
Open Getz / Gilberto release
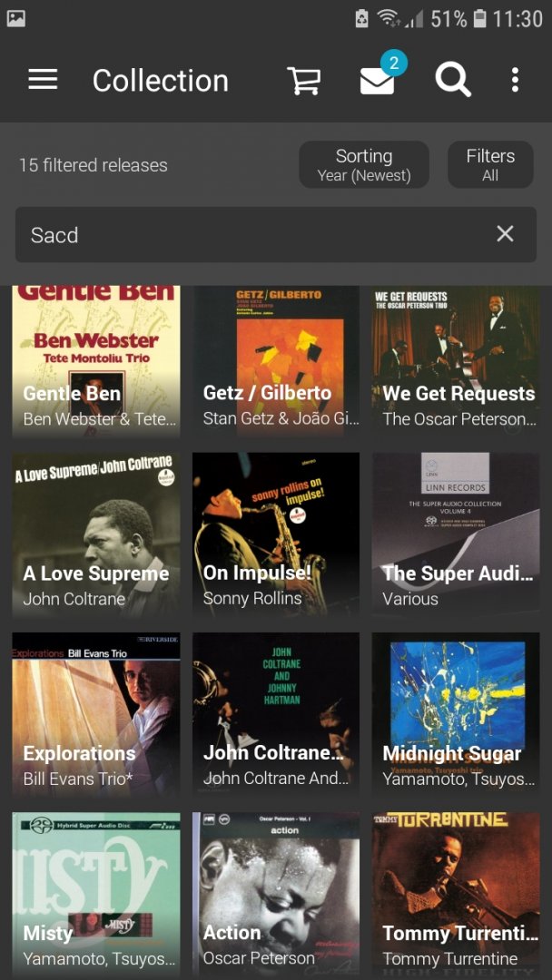click(276, 361)
